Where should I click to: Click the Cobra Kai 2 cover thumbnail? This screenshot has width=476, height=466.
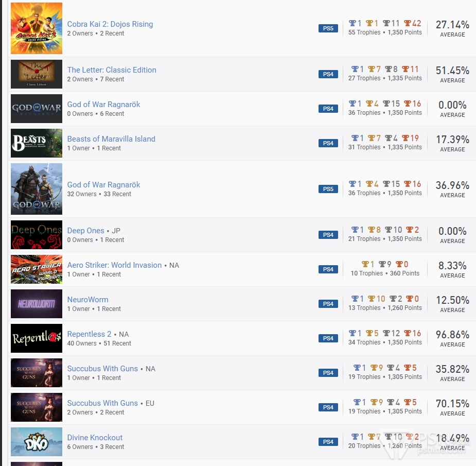point(37,28)
